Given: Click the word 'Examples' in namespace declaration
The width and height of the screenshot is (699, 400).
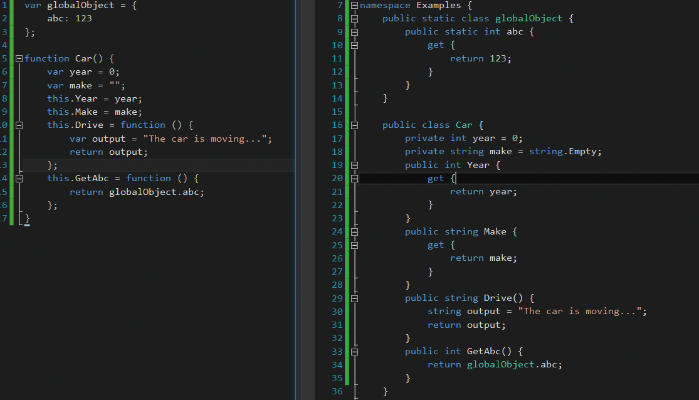Looking at the screenshot, I should click(x=439, y=5).
